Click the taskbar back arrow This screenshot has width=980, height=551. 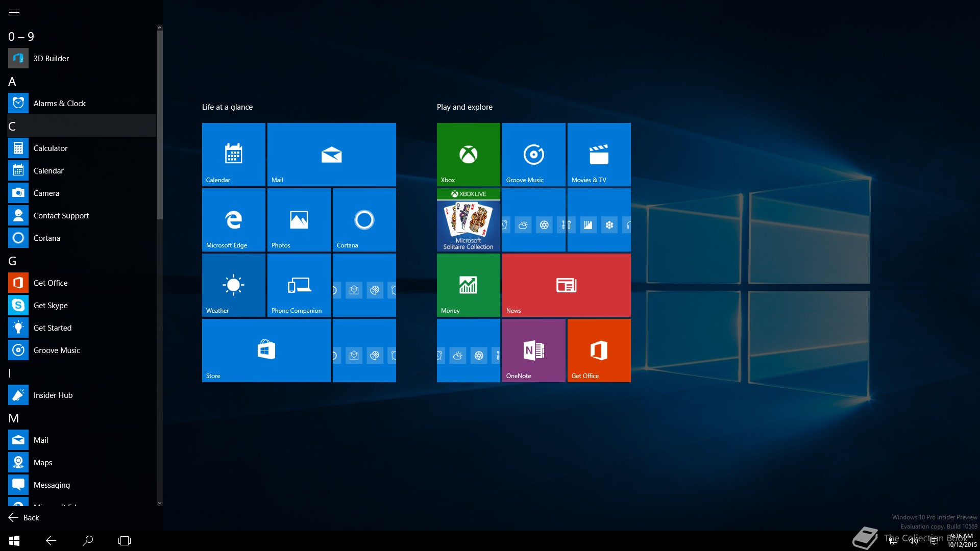pos(51,541)
